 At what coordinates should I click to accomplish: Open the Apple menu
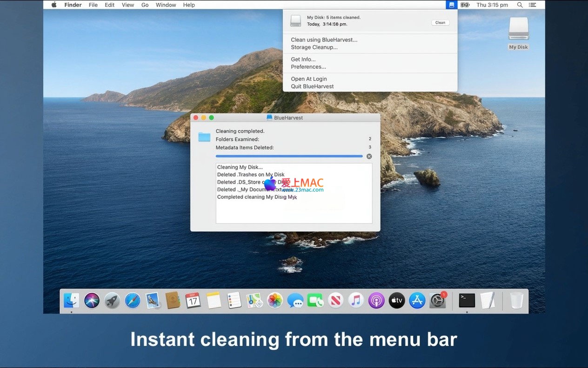54,5
